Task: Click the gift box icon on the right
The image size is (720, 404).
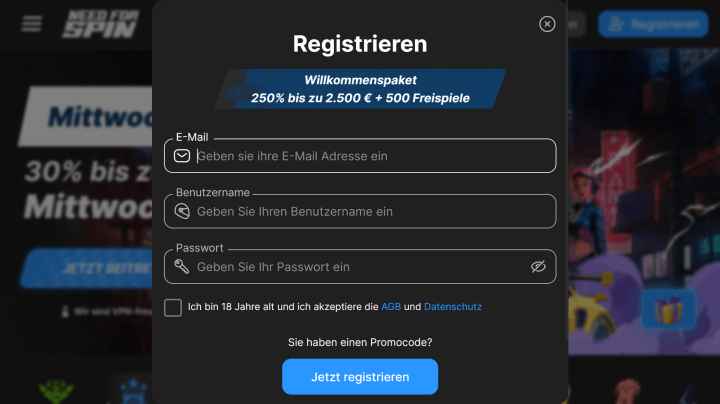Action: tap(660, 312)
